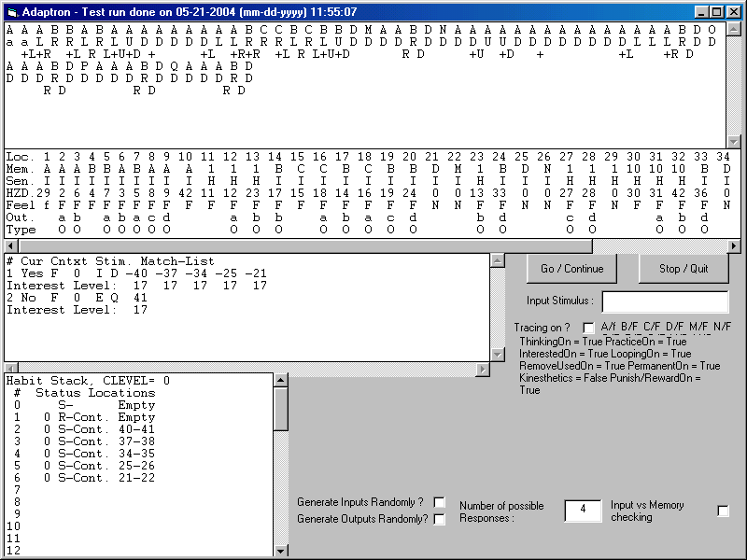Click the 'RemoveUsedOn = True' status text line

620,366
